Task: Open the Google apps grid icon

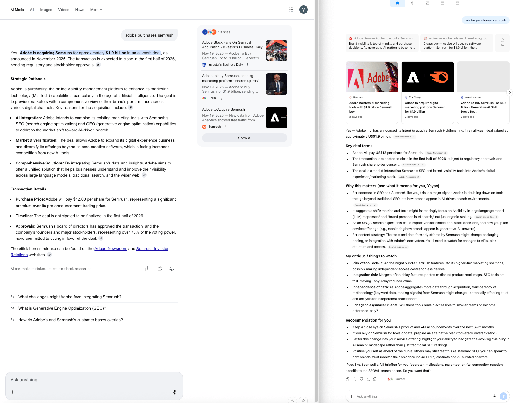Action: (291, 10)
